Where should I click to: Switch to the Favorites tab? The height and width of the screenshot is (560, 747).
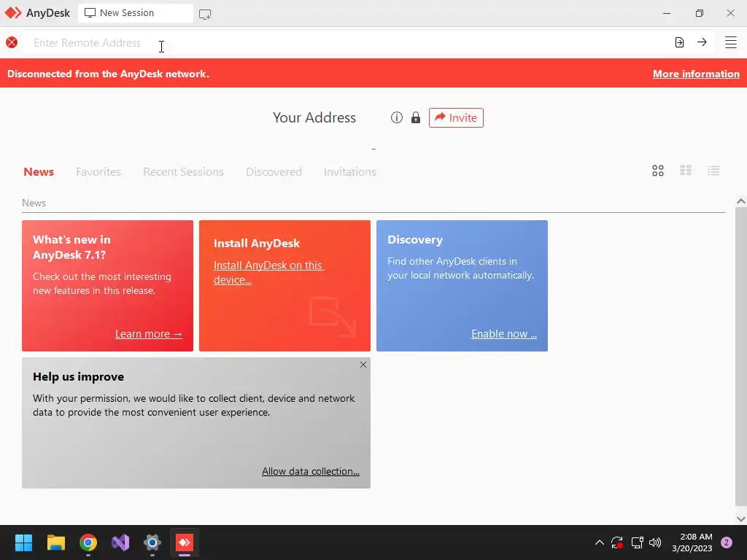pyautogui.click(x=98, y=171)
